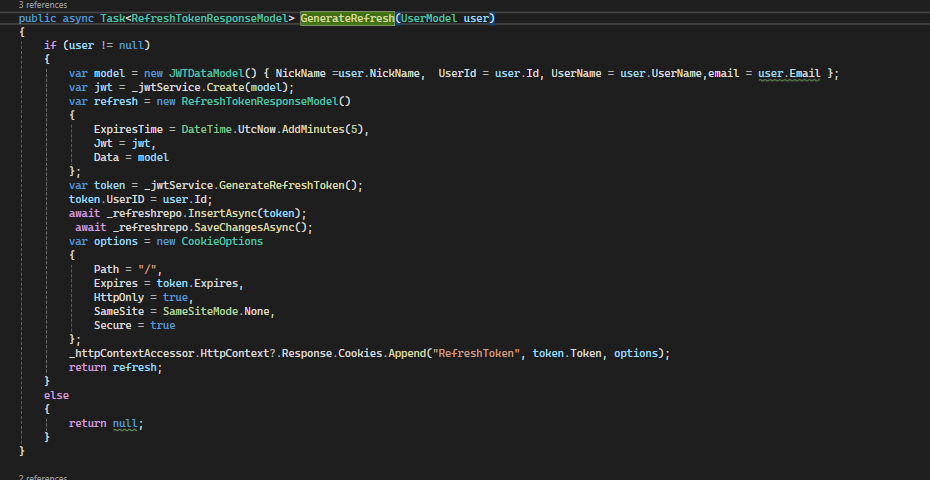Click the "/" string literal
The image size is (930, 480).
147,269
